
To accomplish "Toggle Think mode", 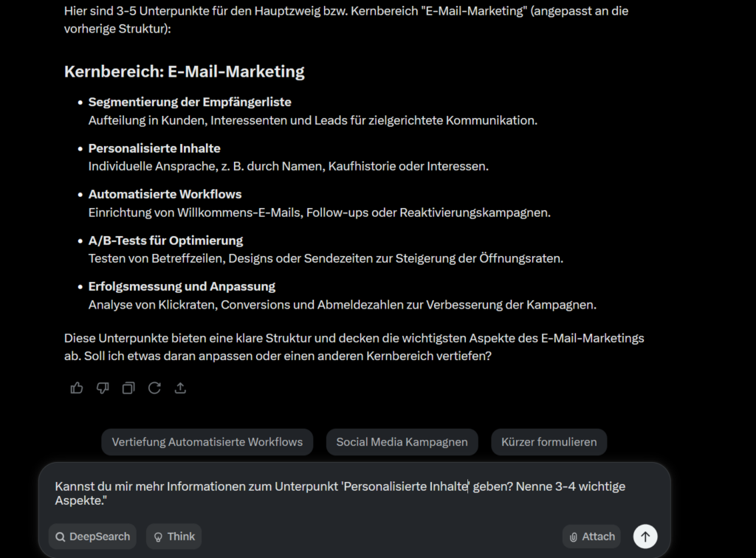I will (x=174, y=537).
